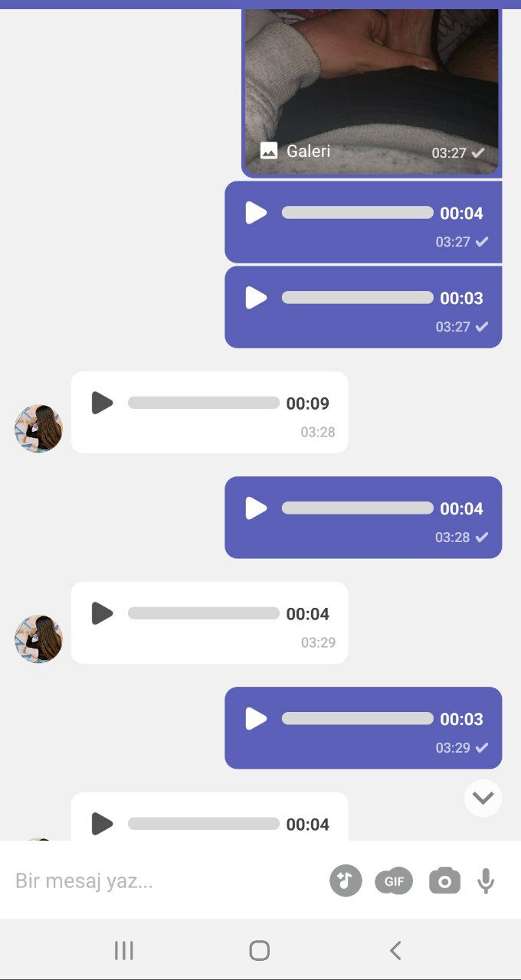The height and width of the screenshot is (980, 521).
Task: Tap the Android home button
Action: 260,950
